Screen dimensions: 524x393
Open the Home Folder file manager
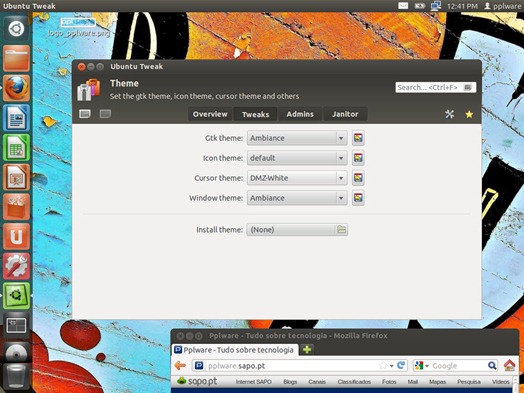point(16,58)
